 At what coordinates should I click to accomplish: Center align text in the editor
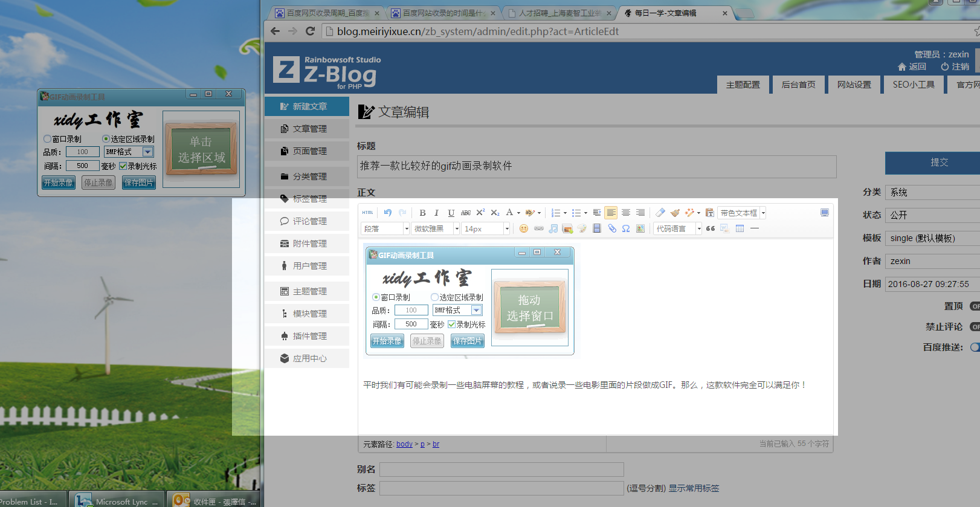coord(626,213)
